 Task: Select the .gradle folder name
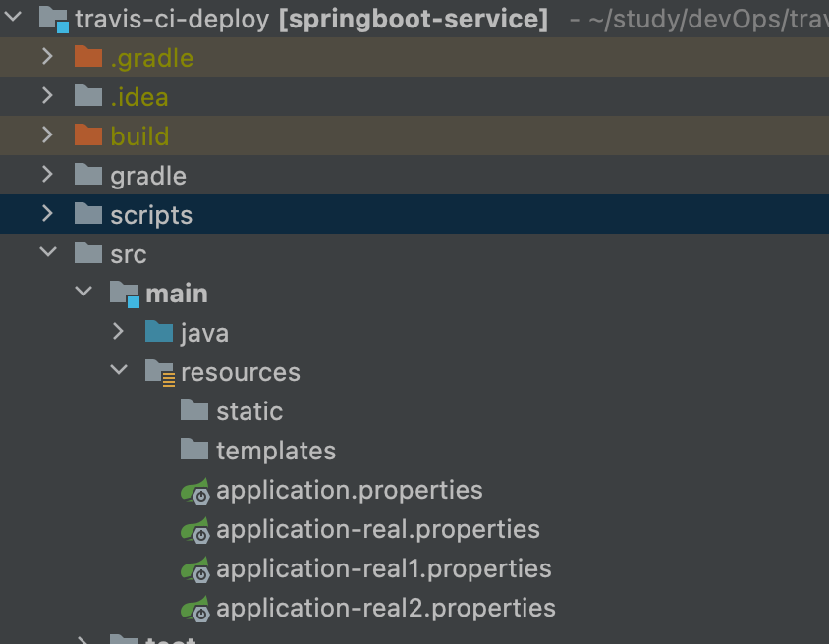click(x=151, y=58)
